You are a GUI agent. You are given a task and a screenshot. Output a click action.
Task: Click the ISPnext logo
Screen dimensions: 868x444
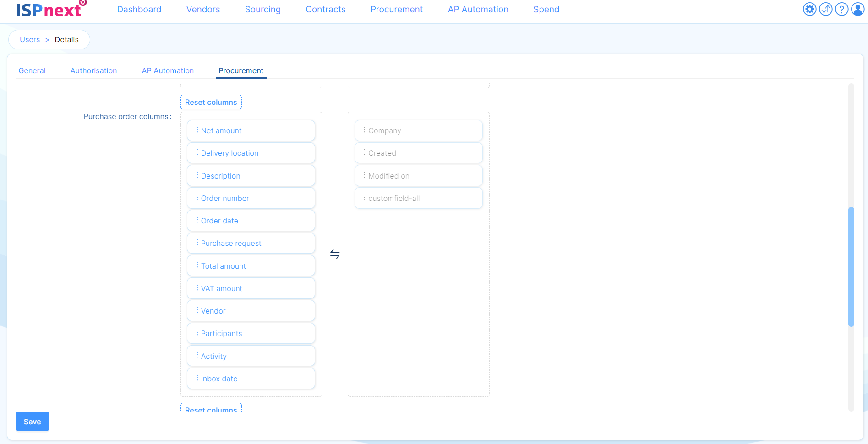(50, 10)
